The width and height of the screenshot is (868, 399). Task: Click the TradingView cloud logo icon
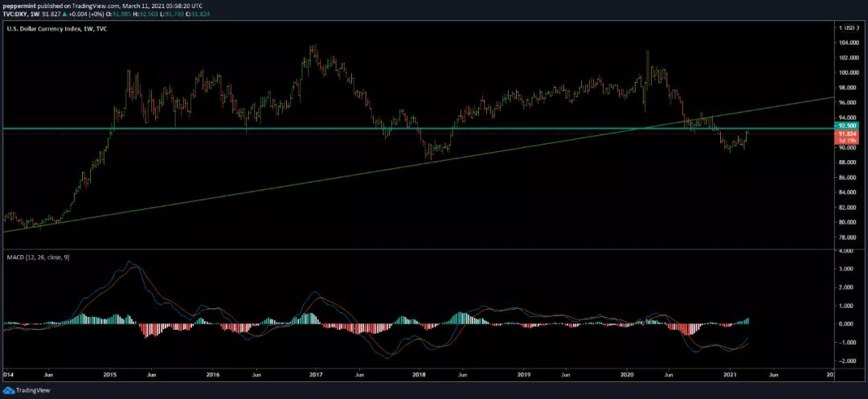(x=10, y=391)
